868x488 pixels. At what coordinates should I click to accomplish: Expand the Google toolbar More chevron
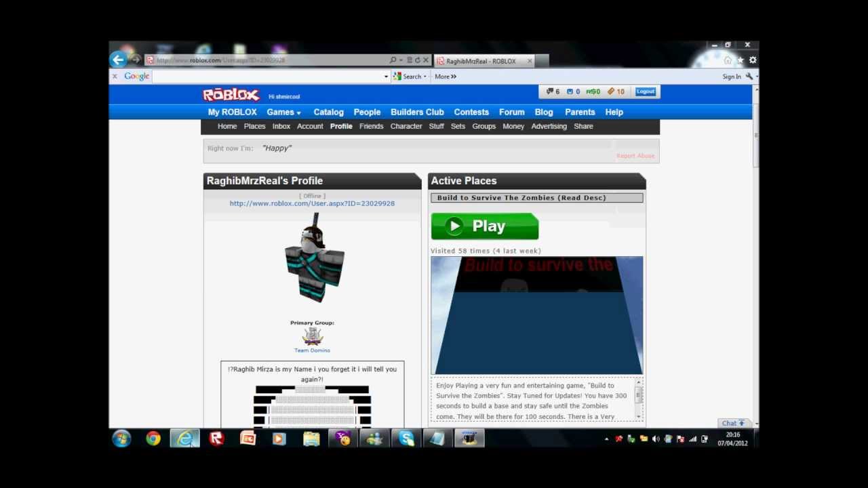point(453,77)
